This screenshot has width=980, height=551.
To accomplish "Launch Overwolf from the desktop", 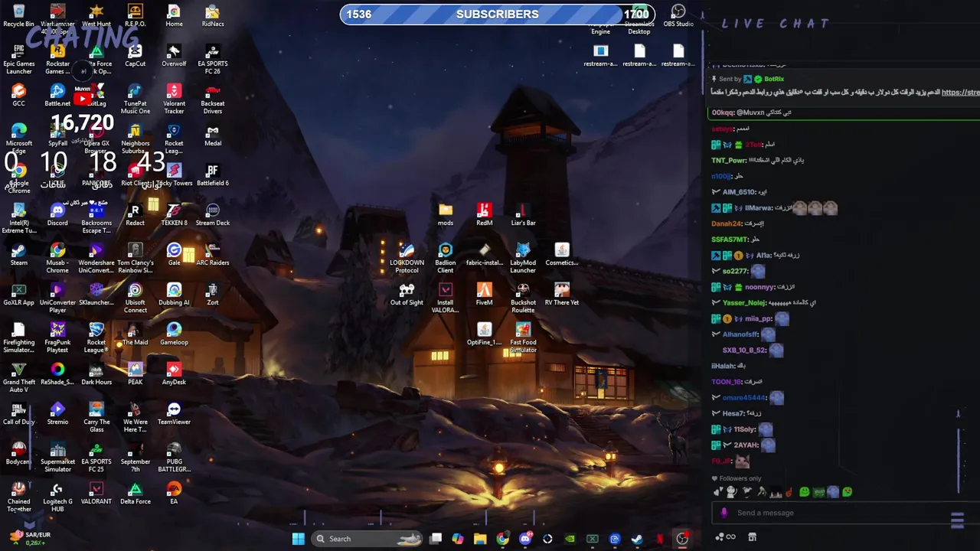I will tap(174, 55).
